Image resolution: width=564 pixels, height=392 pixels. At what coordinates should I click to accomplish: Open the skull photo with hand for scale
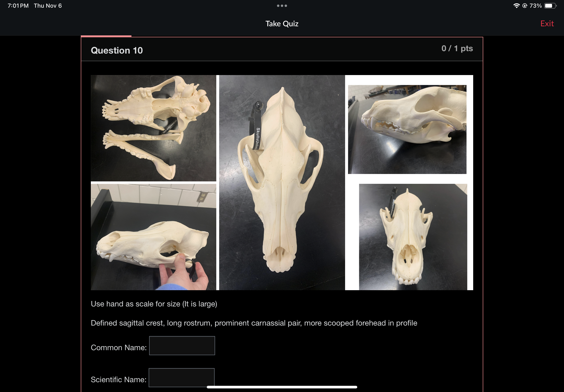pyautogui.click(x=153, y=237)
